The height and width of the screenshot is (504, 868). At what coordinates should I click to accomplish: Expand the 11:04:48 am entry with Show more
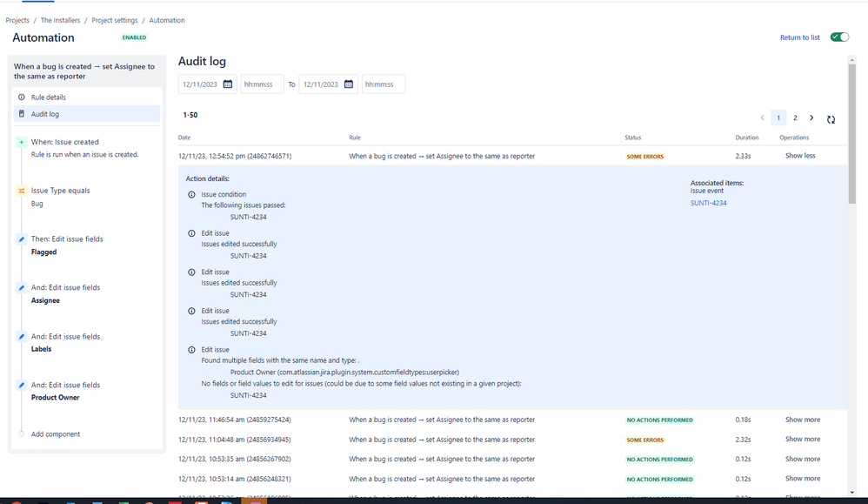click(802, 440)
